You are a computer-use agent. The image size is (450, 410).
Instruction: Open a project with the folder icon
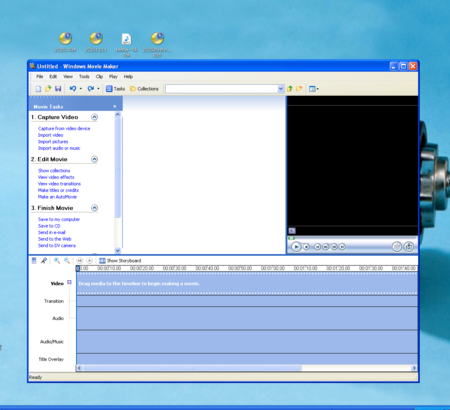tap(48, 89)
